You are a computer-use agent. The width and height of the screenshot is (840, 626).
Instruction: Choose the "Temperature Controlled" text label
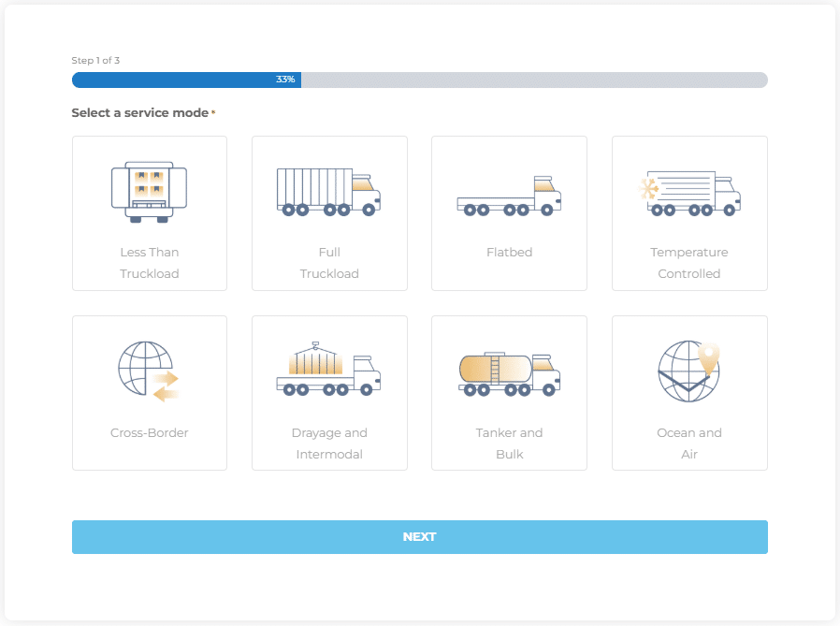pyautogui.click(x=689, y=263)
